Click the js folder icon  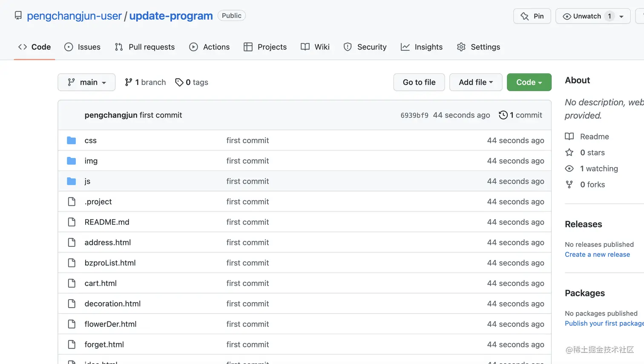[72, 181]
